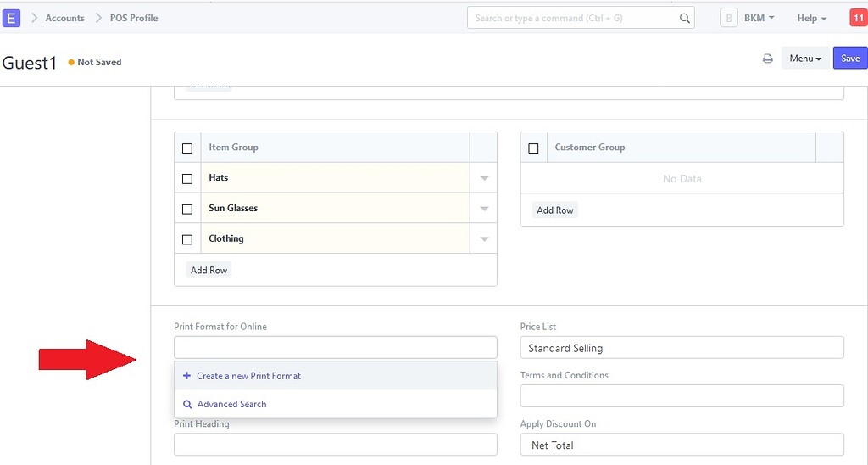Open the red notifications badge
This screenshot has height=465, width=868.
click(857, 18)
